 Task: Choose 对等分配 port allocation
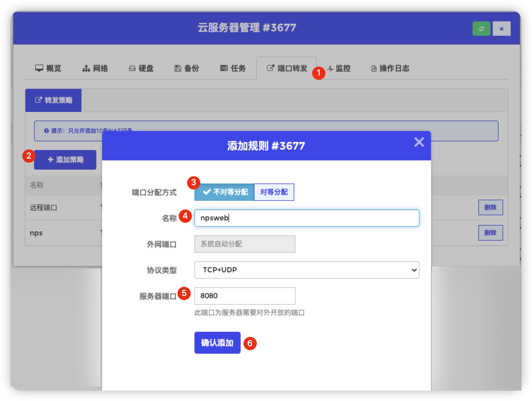coord(274,192)
